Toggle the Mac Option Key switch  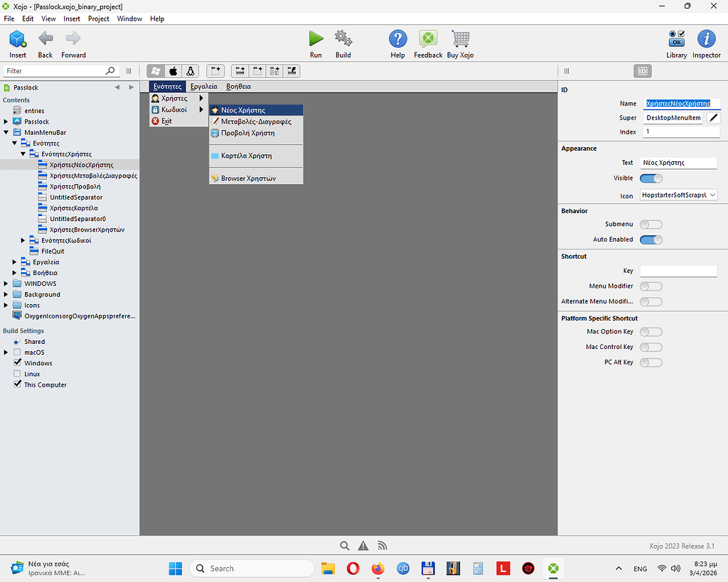point(651,332)
